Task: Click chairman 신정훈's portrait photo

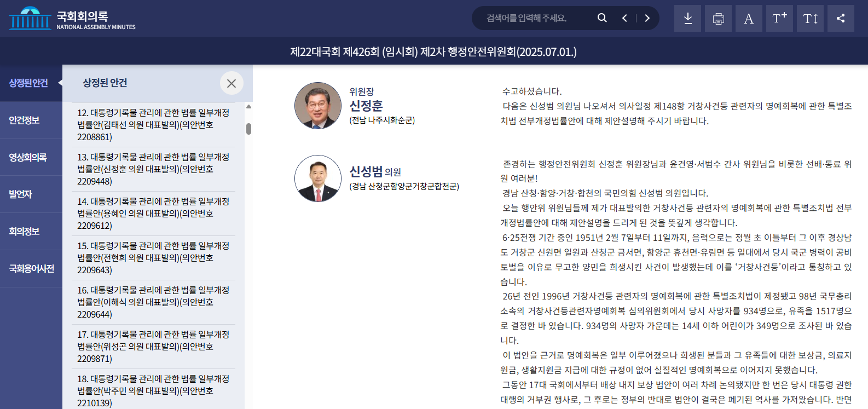Action: click(318, 106)
